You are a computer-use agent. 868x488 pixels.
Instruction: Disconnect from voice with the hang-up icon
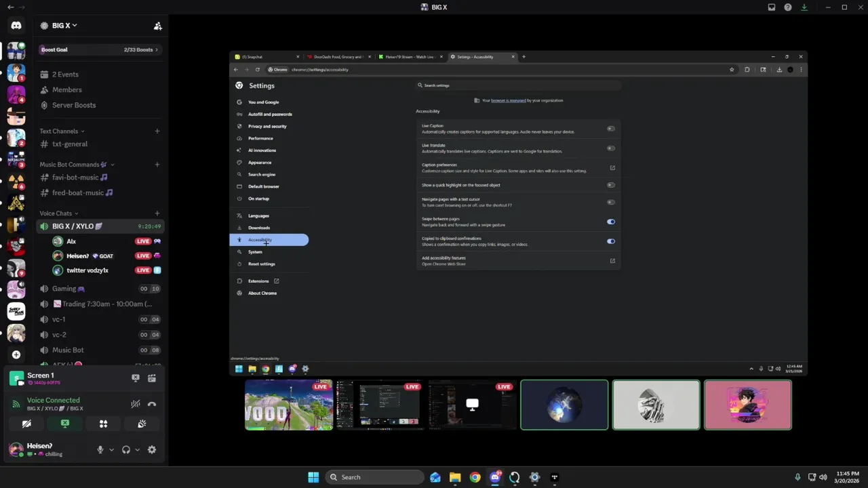152,404
